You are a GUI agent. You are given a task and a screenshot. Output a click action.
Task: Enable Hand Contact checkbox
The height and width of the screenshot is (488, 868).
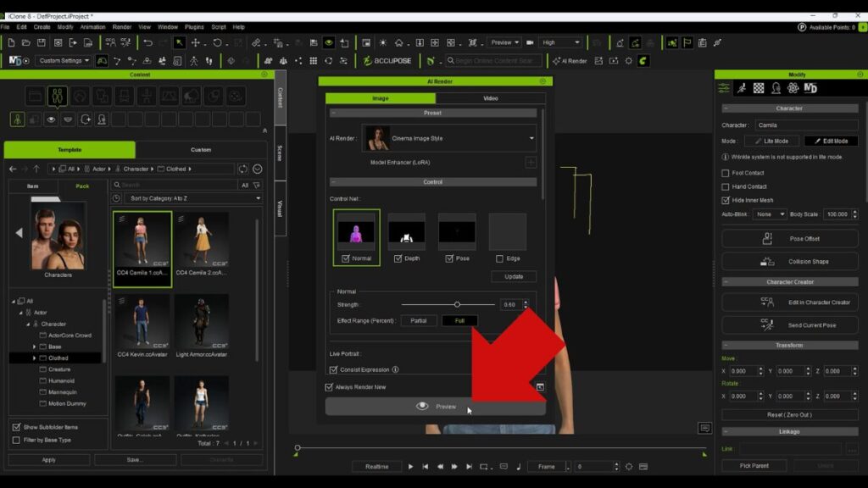pyautogui.click(x=726, y=186)
